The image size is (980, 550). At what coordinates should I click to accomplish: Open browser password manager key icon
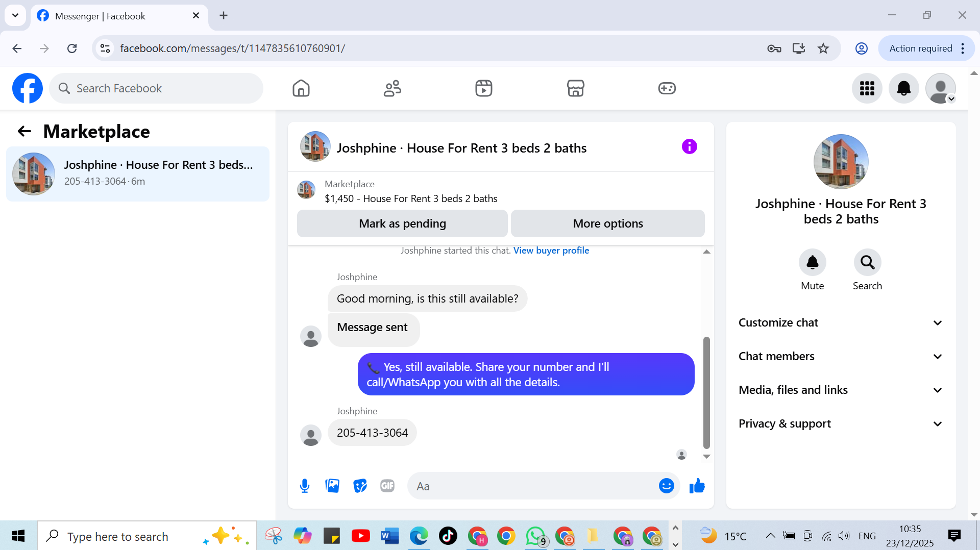(774, 48)
